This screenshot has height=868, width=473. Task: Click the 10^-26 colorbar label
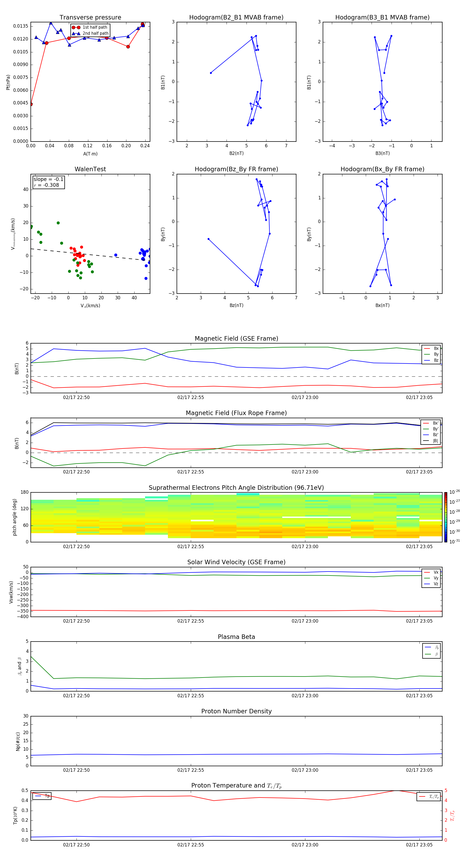(x=455, y=492)
